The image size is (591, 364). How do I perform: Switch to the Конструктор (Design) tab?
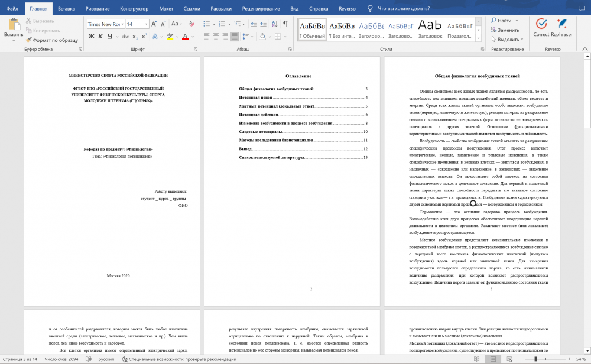[x=134, y=8]
